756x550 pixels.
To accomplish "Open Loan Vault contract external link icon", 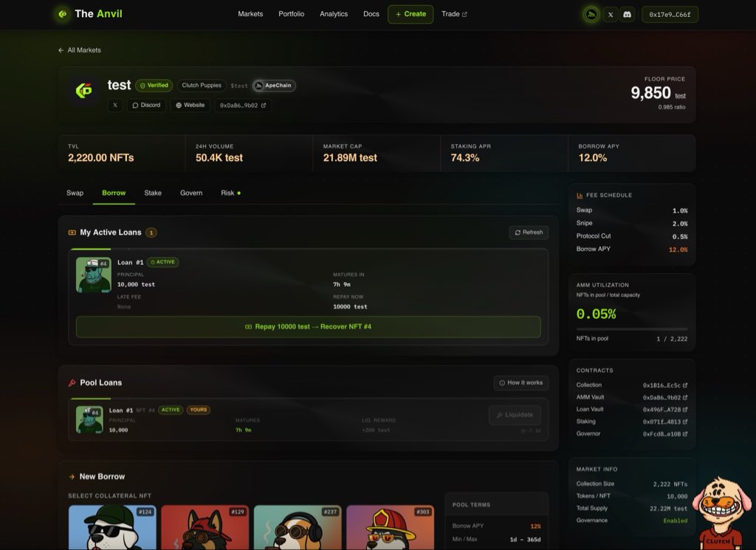I will [685, 410].
